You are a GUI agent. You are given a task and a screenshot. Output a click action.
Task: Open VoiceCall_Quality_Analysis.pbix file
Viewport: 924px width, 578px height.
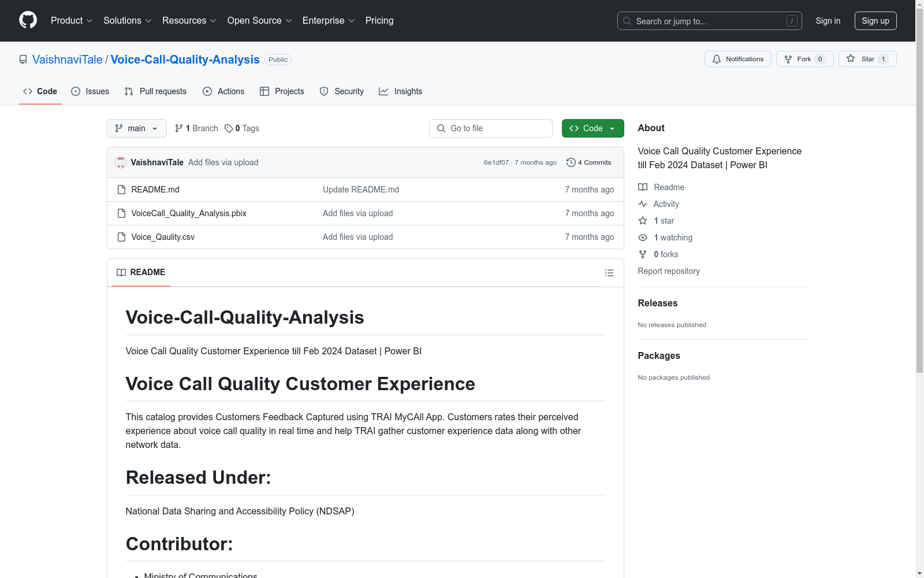(189, 213)
